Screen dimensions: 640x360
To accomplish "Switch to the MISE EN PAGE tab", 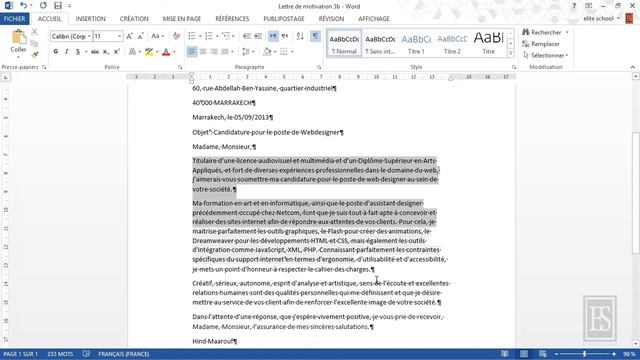I will (182, 19).
